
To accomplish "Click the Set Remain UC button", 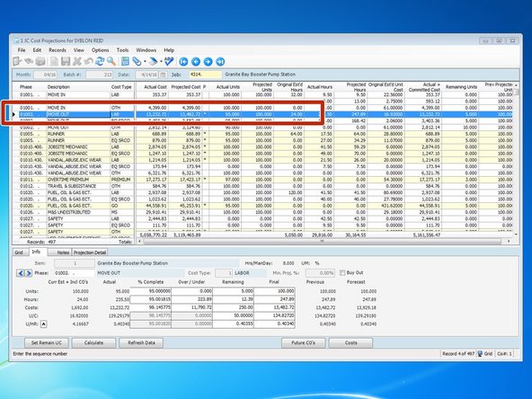I will coord(47,342).
